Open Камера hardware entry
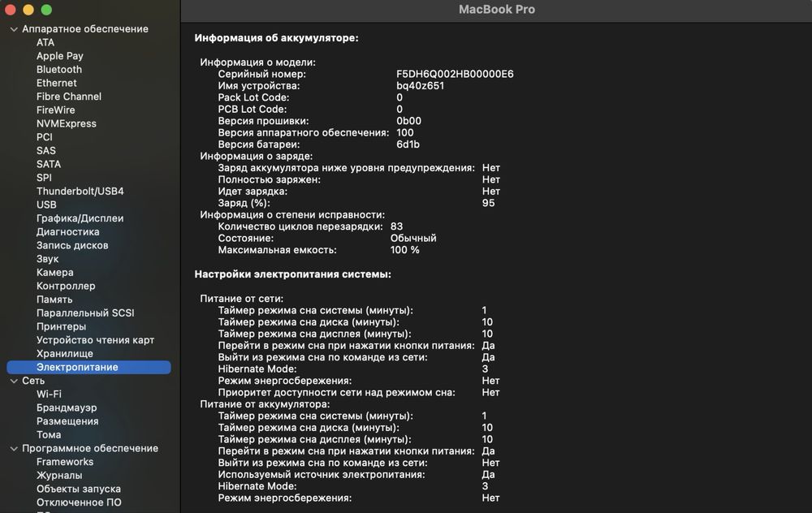Viewport: 812px width, 513px height. pos(54,272)
